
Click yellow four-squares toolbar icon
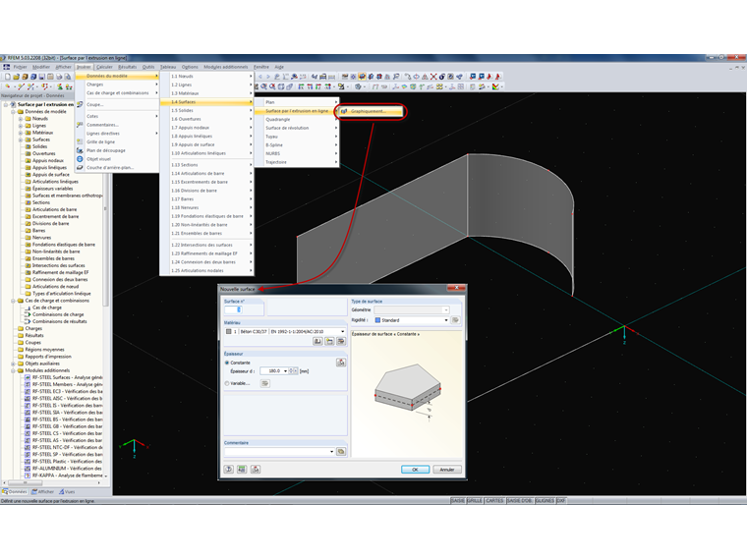click(x=439, y=86)
